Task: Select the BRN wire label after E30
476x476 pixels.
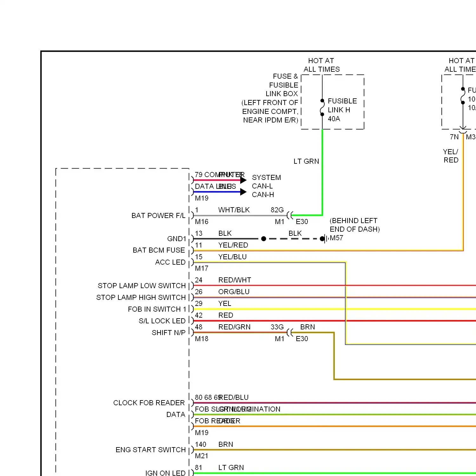Action: click(x=307, y=327)
